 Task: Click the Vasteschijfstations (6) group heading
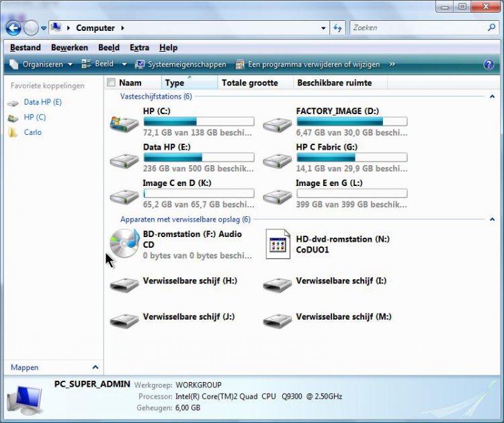pyautogui.click(x=156, y=97)
